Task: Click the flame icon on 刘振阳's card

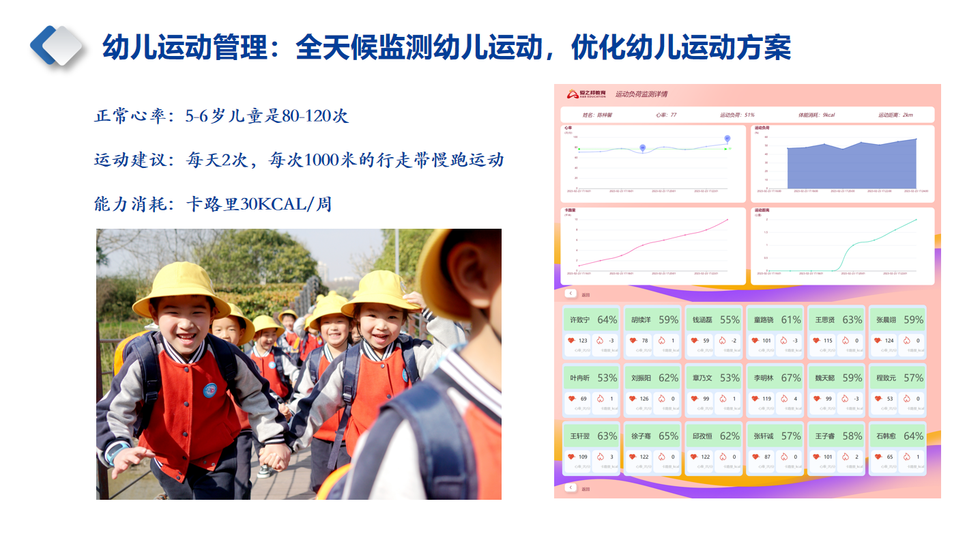Action: click(662, 398)
